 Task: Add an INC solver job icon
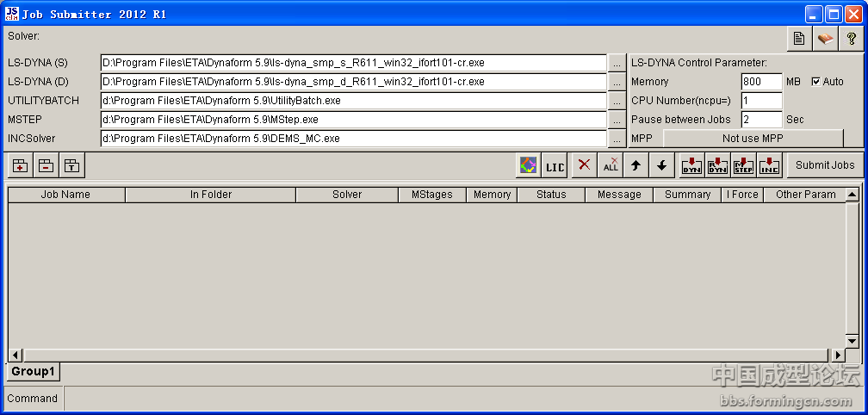point(770,166)
